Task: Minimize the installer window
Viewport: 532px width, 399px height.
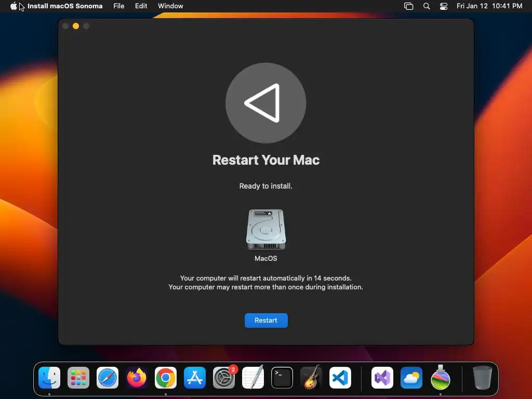Action: [x=76, y=26]
